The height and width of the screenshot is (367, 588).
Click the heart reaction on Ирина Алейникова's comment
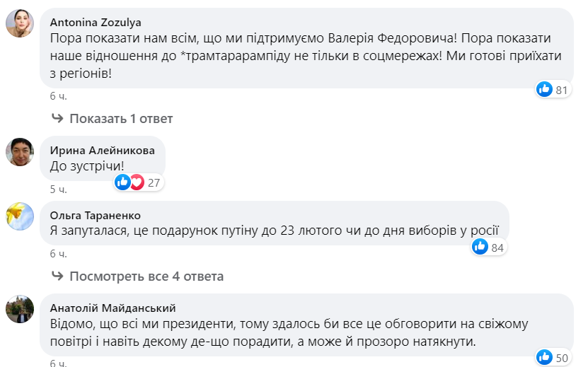(136, 182)
